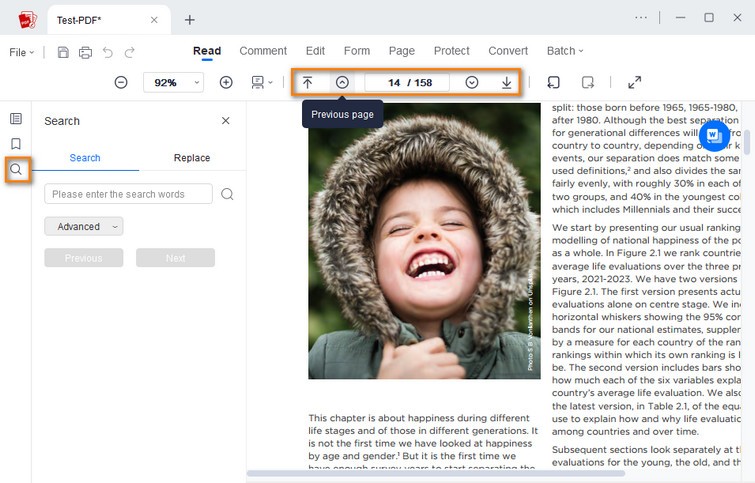Close the Search panel
The height and width of the screenshot is (483, 755).
click(x=225, y=120)
